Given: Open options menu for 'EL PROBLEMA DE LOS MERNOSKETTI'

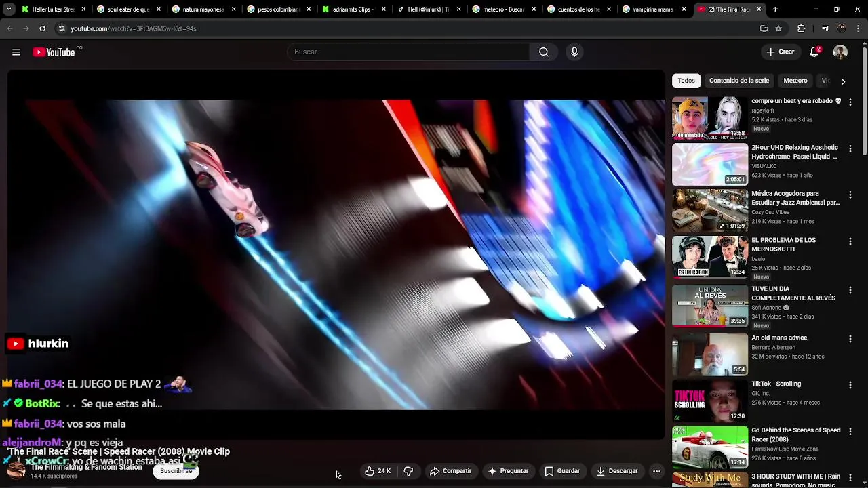Looking at the screenshot, I should pyautogui.click(x=850, y=241).
